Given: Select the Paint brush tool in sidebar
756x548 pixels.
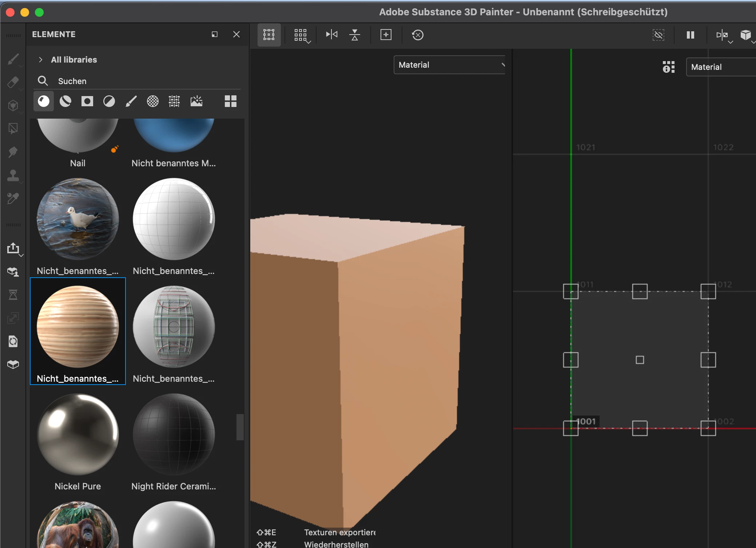Looking at the screenshot, I should 13,59.
